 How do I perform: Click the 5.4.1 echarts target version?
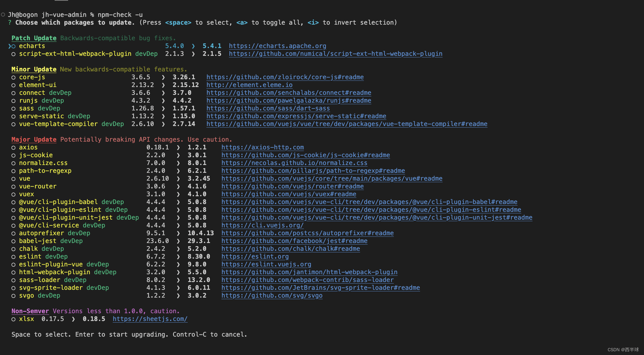coord(212,46)
